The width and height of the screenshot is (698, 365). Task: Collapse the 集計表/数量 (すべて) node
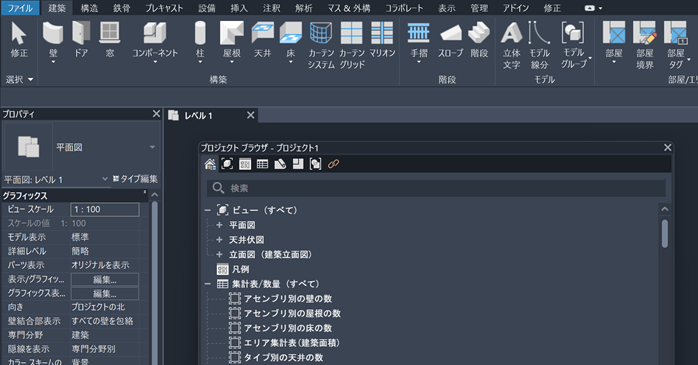coord(207,284)
